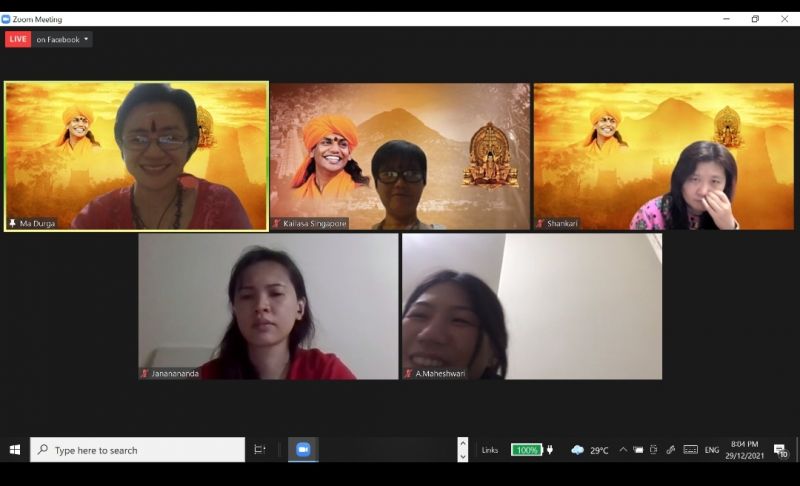Expand hidden system tray icons chevron
800x486 pixels.
(623, 450)
